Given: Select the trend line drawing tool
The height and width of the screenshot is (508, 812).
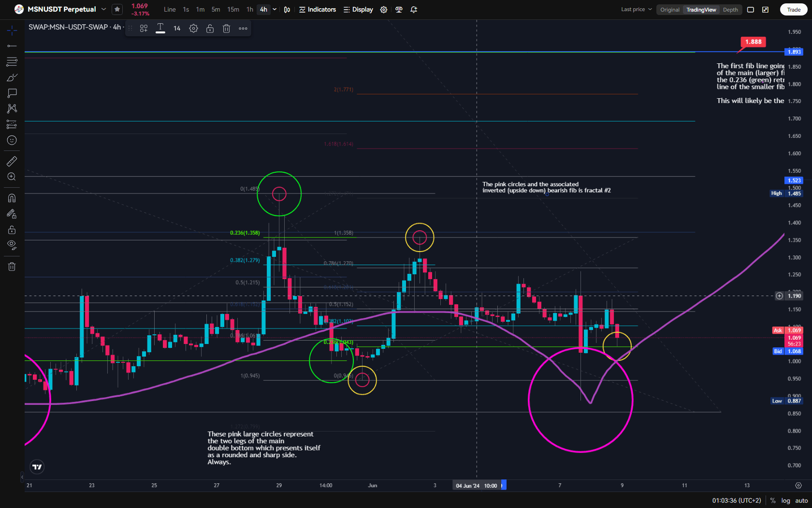Looking at the screenshot, I should click(x=12, y=46).
